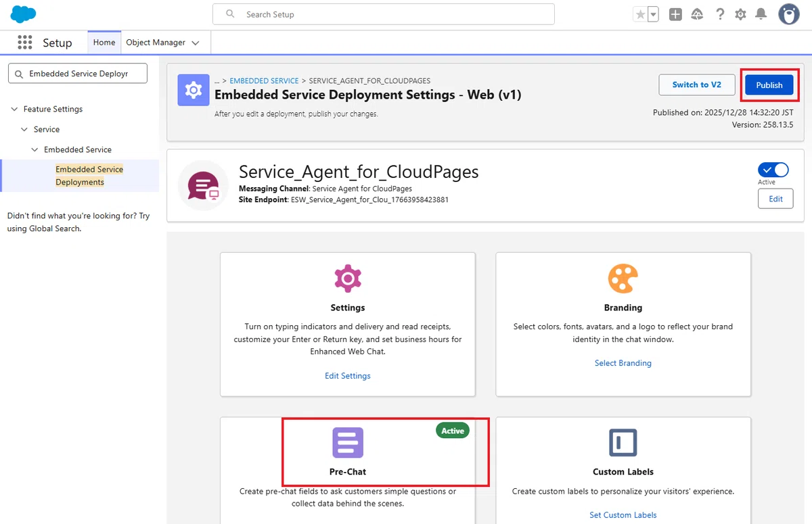Screen dimensions: 812x524
Task: Click the favorites star icon
Action: click(x=640, y=14)
